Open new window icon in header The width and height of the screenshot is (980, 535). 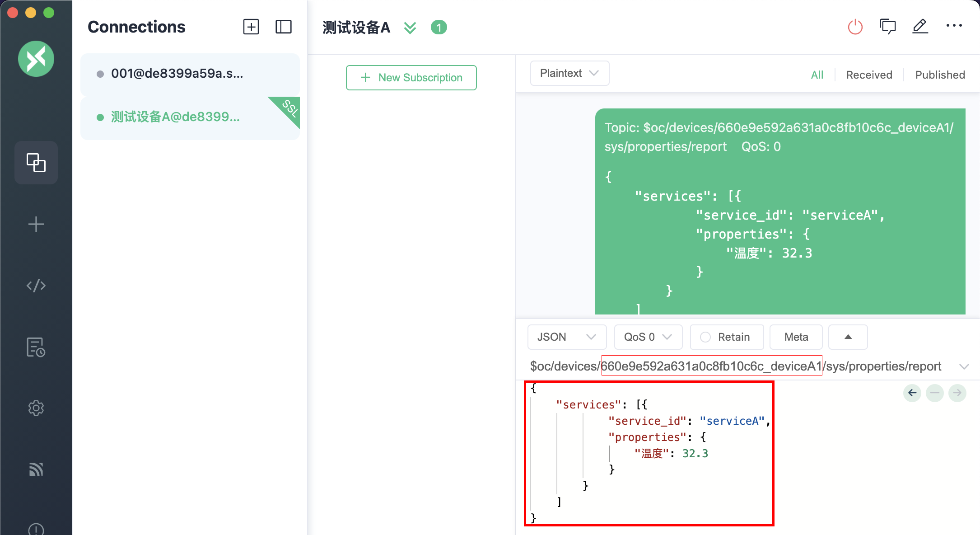887,27
